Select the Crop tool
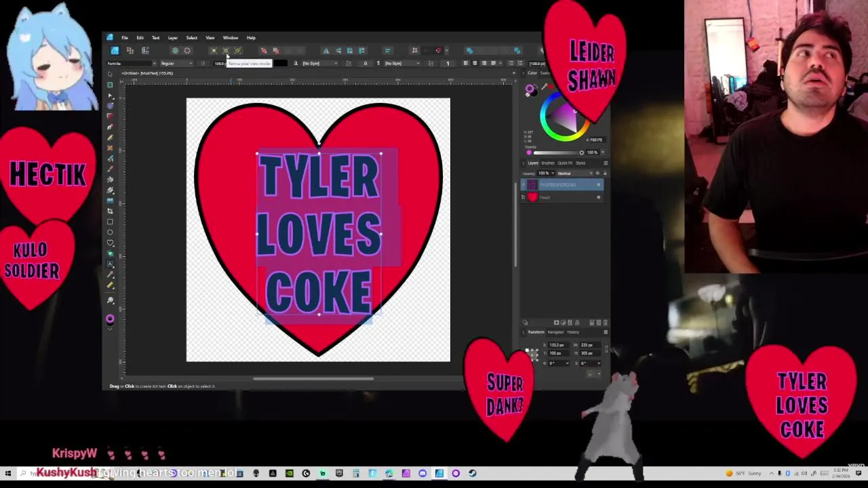This screenshot has width=868, height=488. click(110, 211)
